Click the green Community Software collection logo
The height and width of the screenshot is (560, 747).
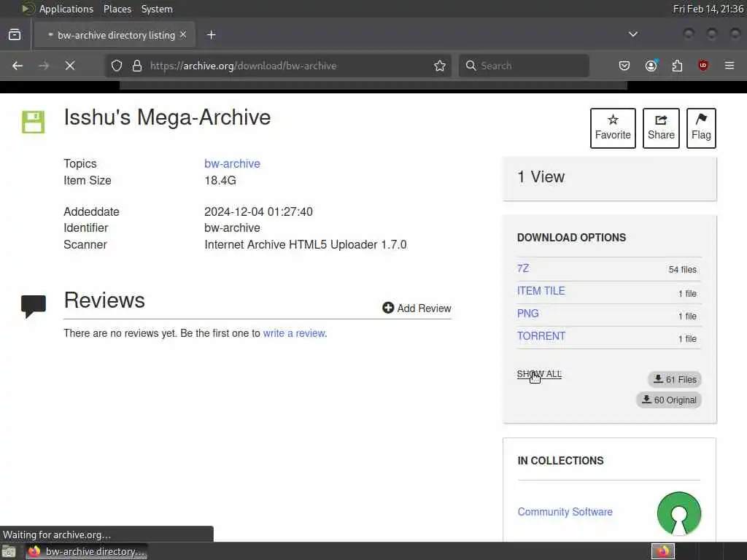679,514
